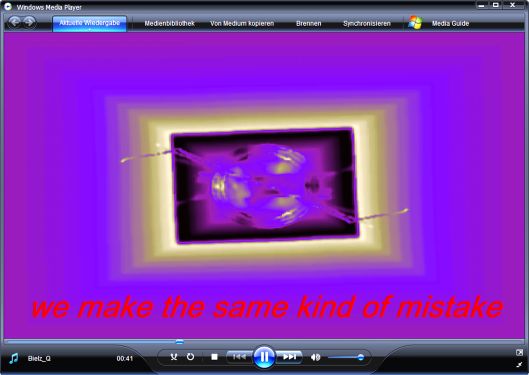Stop playback using the square stop button
The image size is (529, 375).
pyautogui.click(x=214, y=357)
